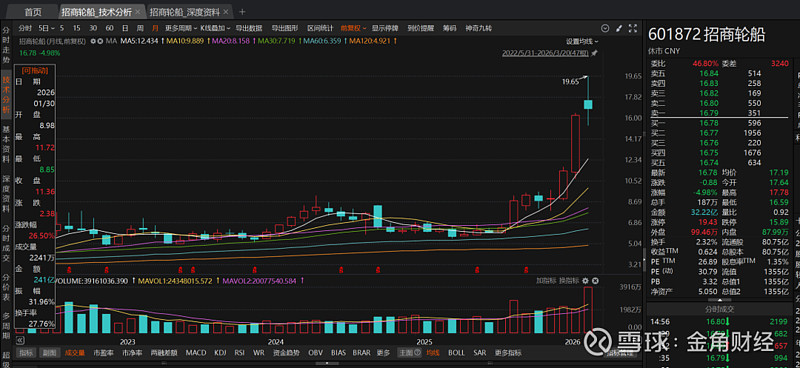Open MA settings gear next to 招商轮船 label

[93, 41]
